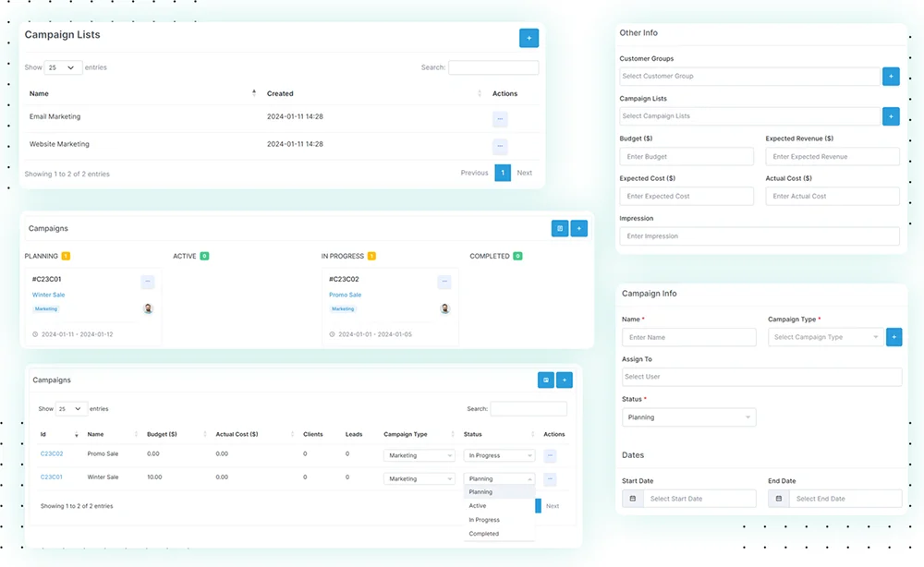Screen dimensions: 924x567
Task: Click add button beside Select Campaign Lists field
Action: [891, 116]
